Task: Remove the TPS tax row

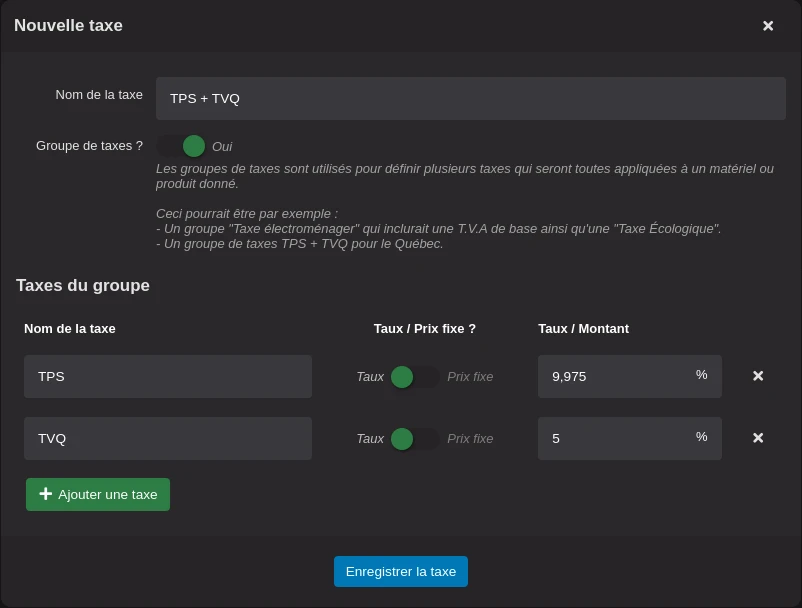Action: tap(758, 376)
